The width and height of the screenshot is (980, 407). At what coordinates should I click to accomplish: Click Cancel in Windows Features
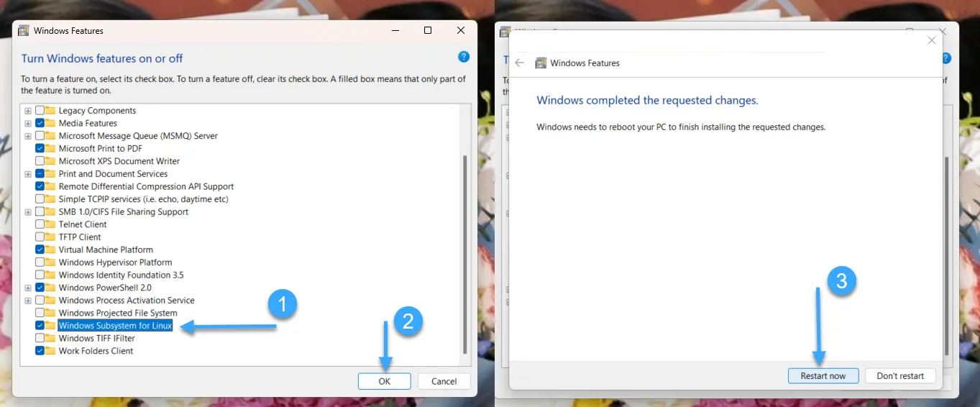444,381
